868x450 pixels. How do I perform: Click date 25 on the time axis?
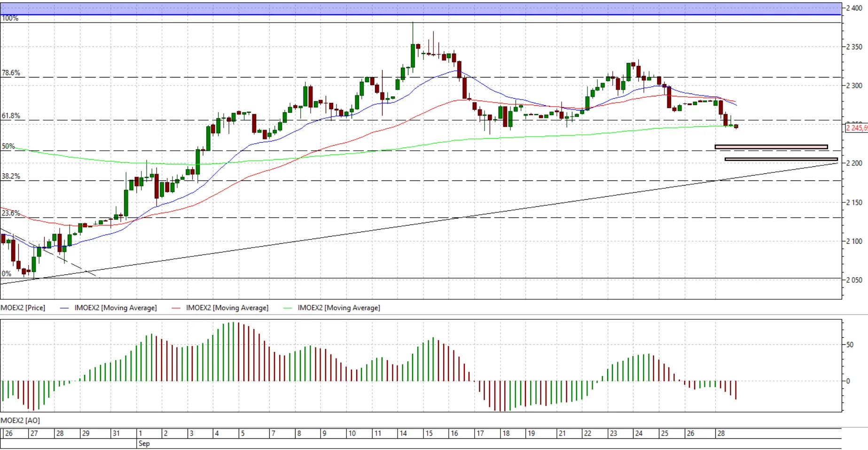click(x=665, y=434)
